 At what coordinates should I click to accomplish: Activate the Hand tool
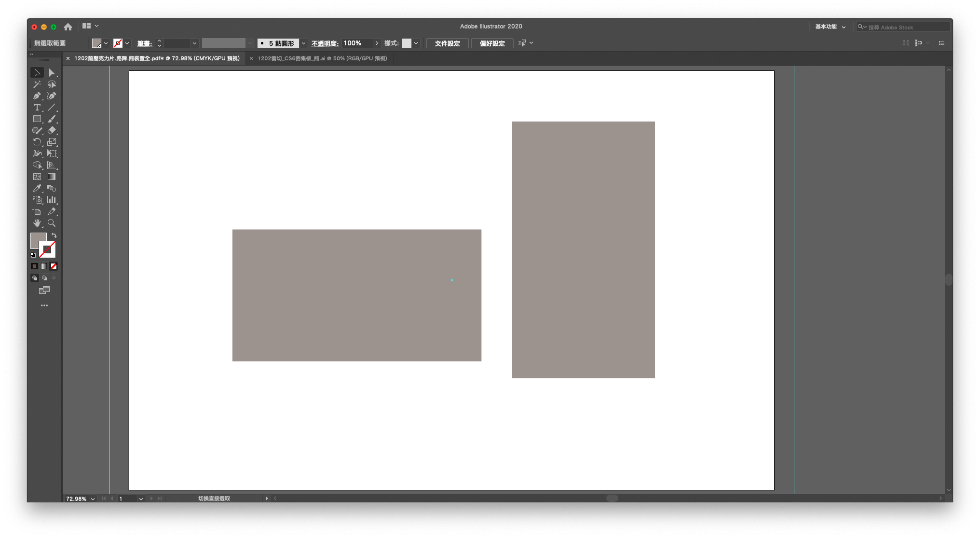click(37, 223)
